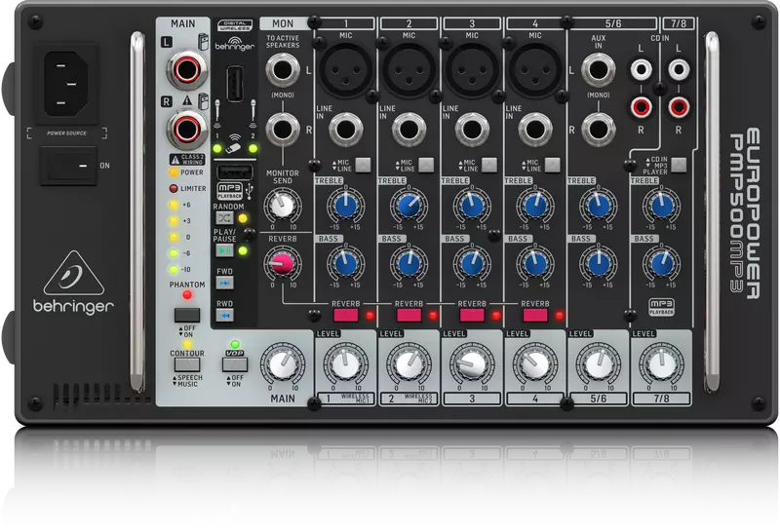The image size is (780, 532).
Task: Enable REVERB button on channel 3
Action: [472, 316]
